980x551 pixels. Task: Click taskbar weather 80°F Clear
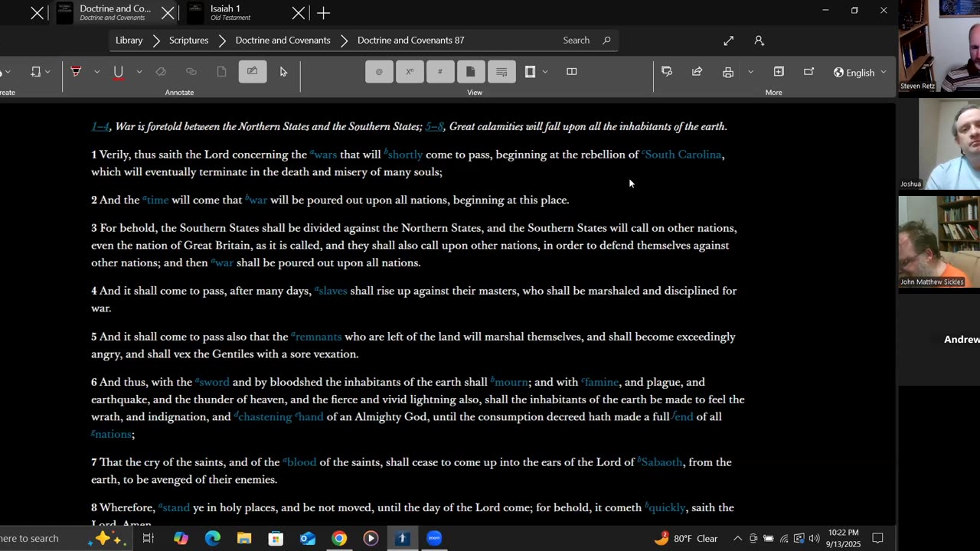tap(685, 538)
